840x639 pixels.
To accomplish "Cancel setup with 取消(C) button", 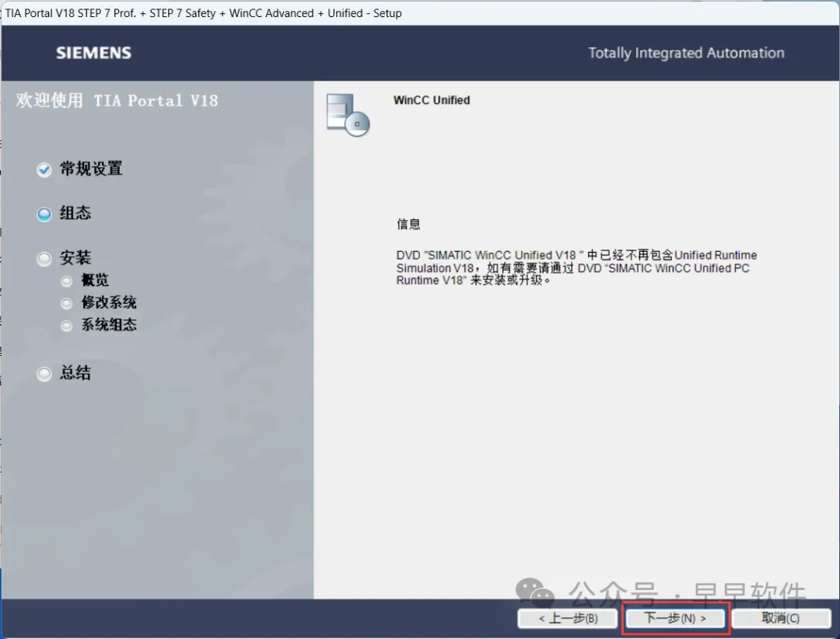I will click(x=781, y=618).
